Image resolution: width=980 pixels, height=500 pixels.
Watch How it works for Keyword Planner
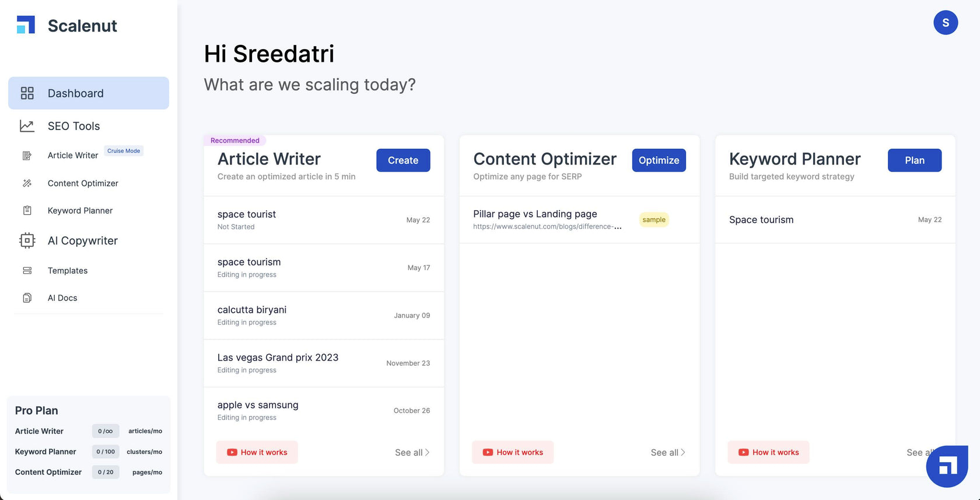pos(768,452)
